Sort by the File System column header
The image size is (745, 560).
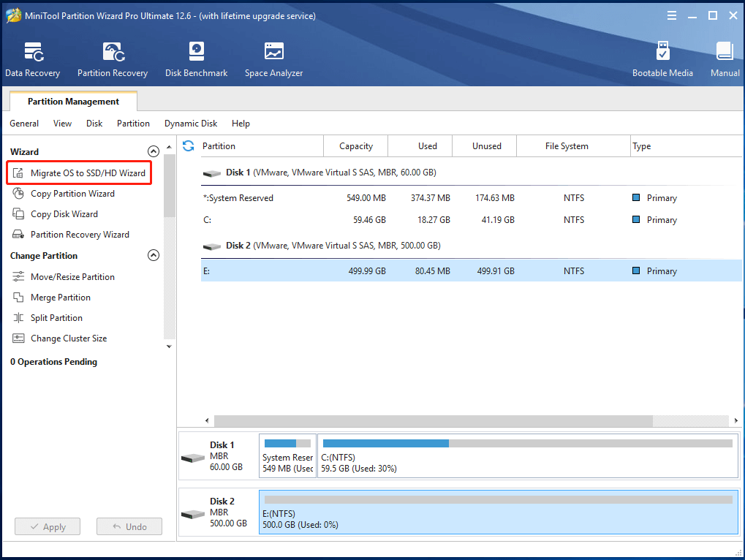click(573, 145)
